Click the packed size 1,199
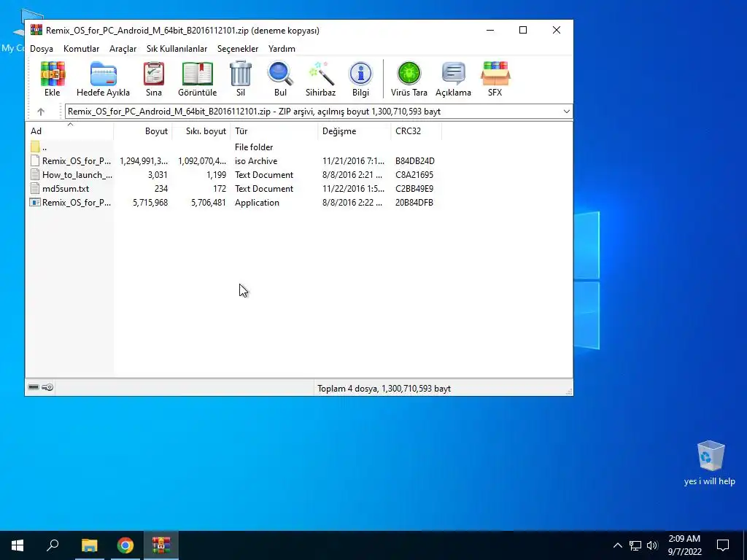 click(216, 175)
